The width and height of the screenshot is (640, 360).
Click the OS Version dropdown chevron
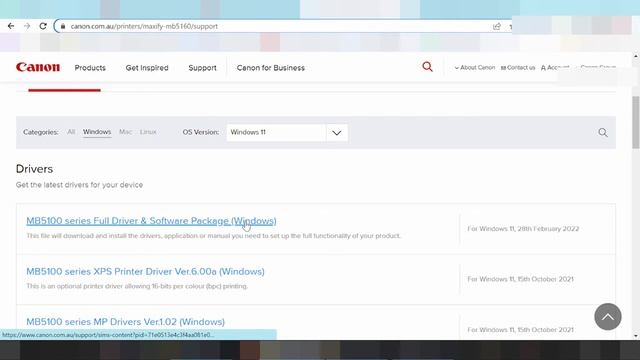[337, 133]
